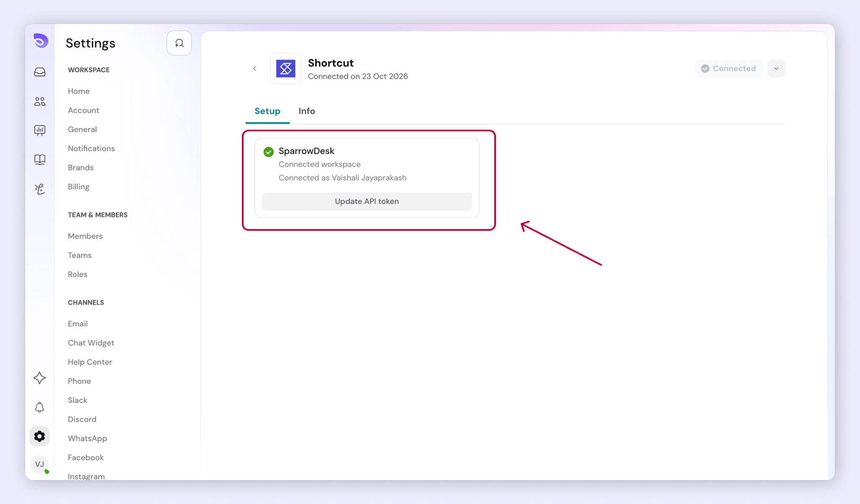The width and height of the screenshot is (860, 504).
Task: Open the sprout automation icon in sidebar
Action: click(x=40, y=189)
